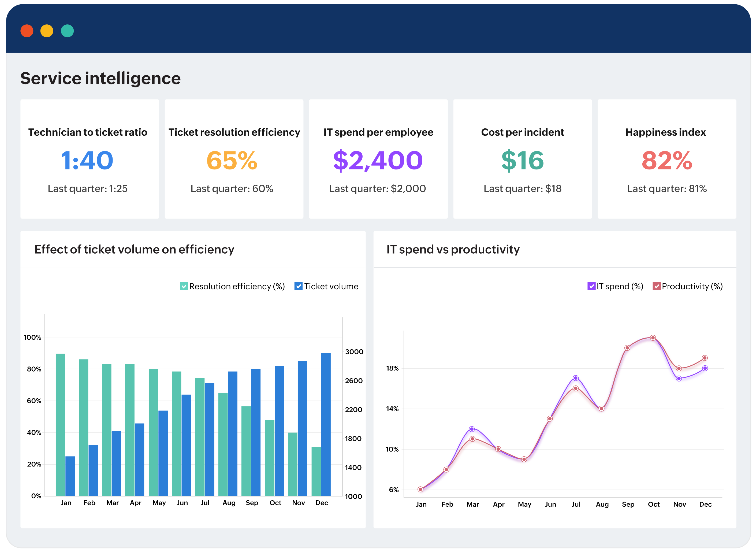
Task: Click the Sep data point on line chart
Action: [x=627, y=348]
